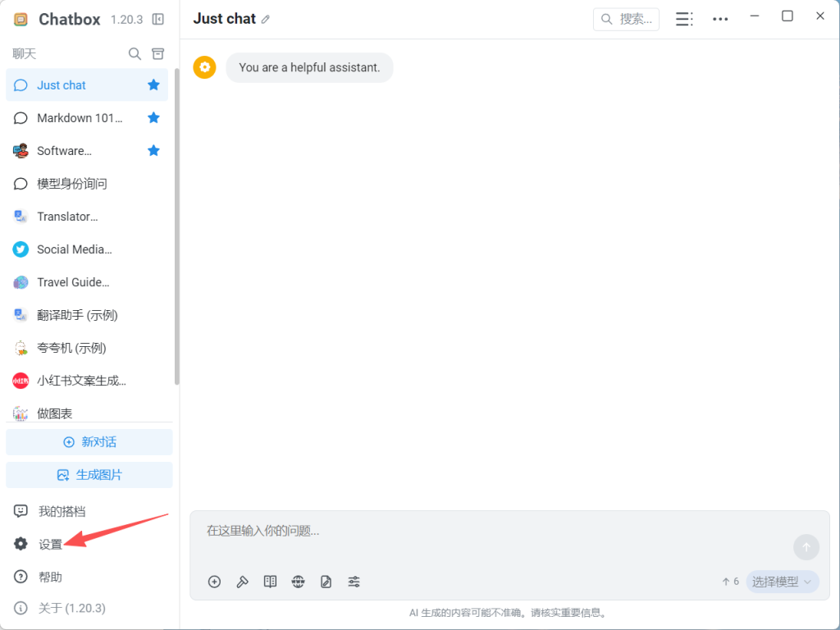
Task: Click the 1.20.3 version label
Action: pyautogui.click(x=126, y=20)
